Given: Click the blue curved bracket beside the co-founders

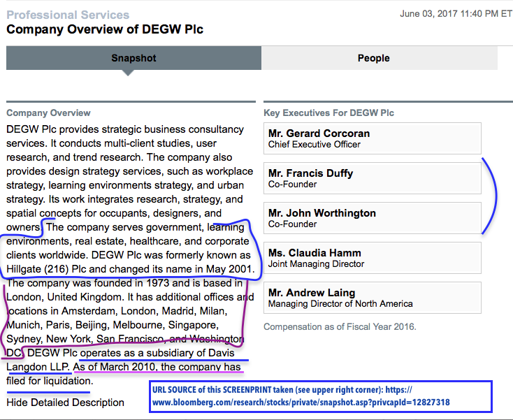Looking at the screenshot, I should [495, 196].
